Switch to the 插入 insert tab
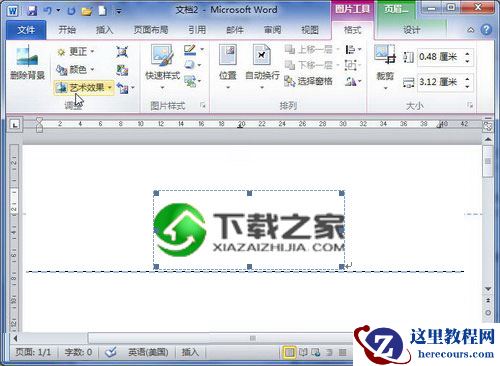Screen dimensions: 500x366 point(104,30)
